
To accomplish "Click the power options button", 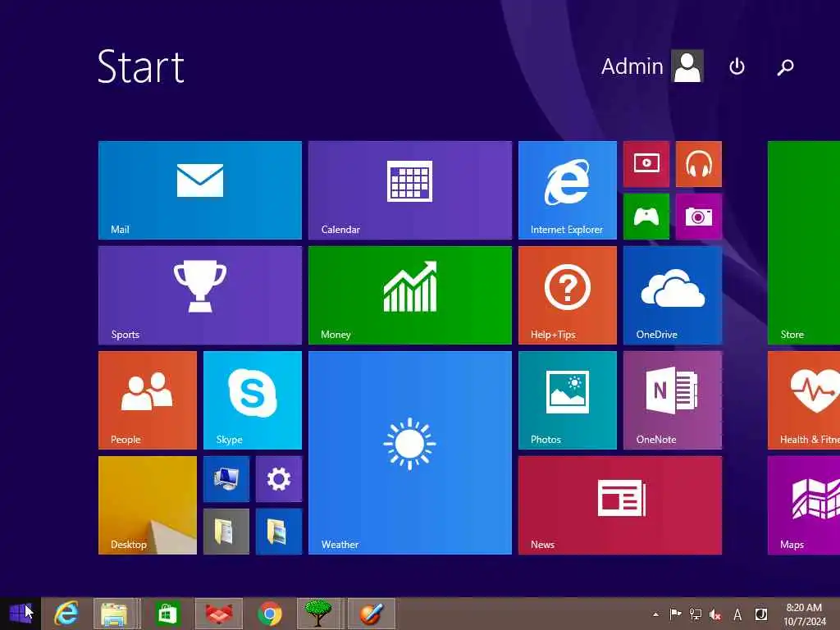I will coord(737,66).
